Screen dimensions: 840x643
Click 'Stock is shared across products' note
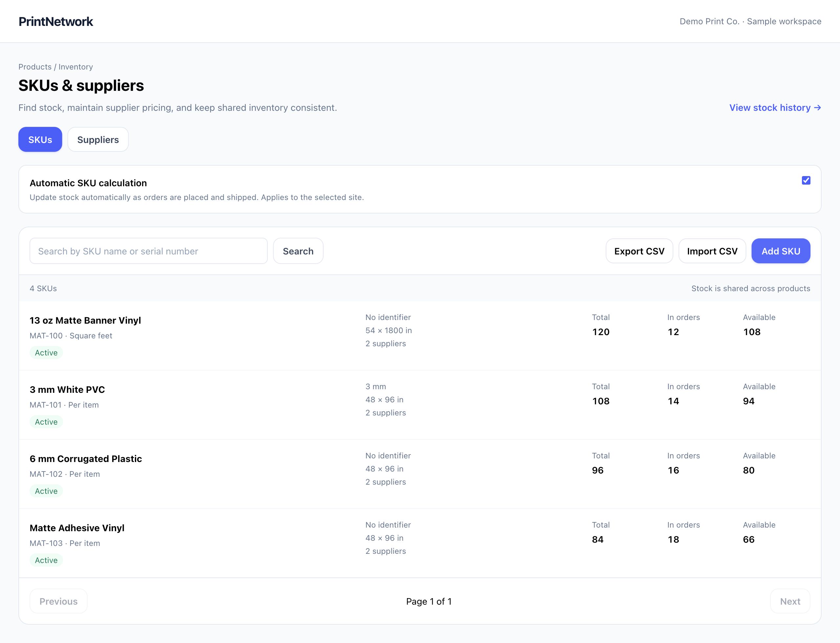point(751,289)
